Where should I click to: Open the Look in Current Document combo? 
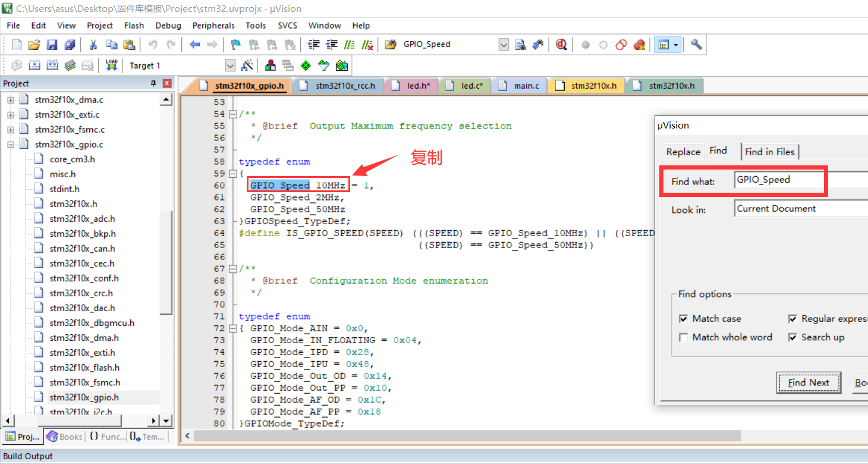(801, 209)
